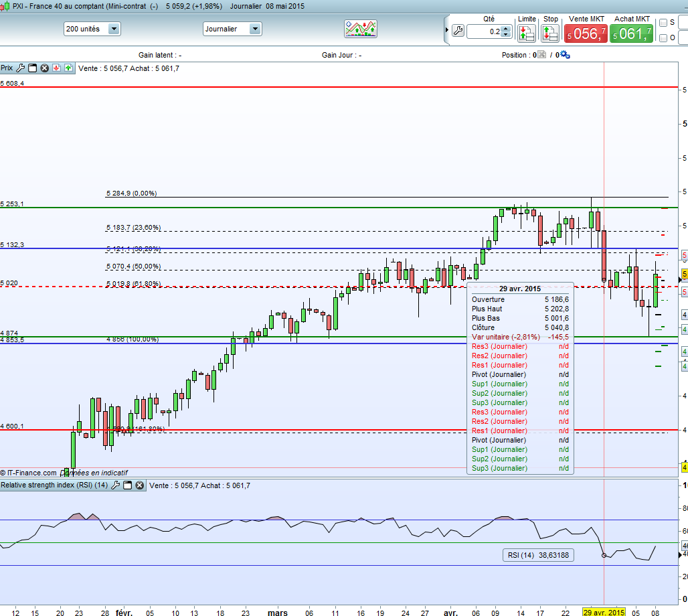Maximize the Prix panel window icon
Image resolution: width=688 pixels, height=616 pixels.
33,68
